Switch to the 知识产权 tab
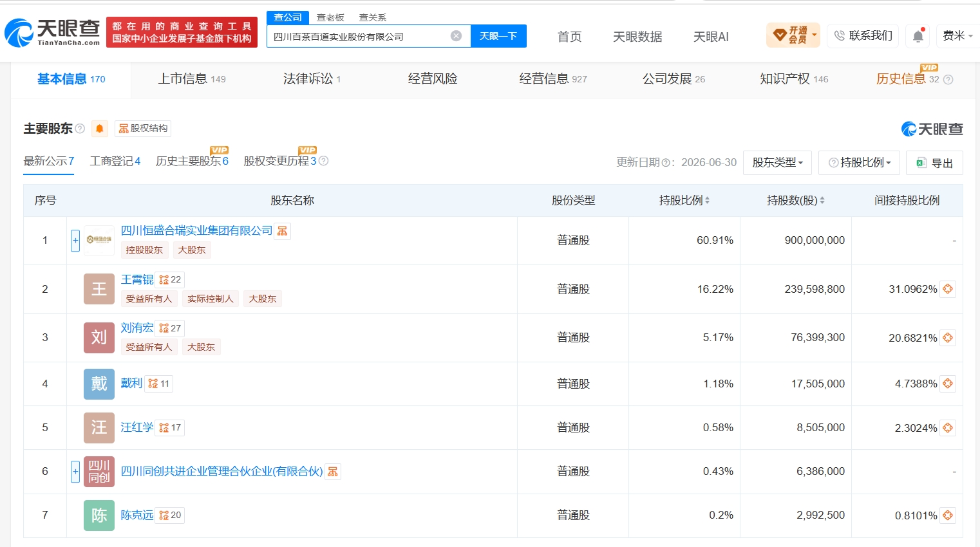This screenshot has height=547, width=980. (x=794, y=79)
